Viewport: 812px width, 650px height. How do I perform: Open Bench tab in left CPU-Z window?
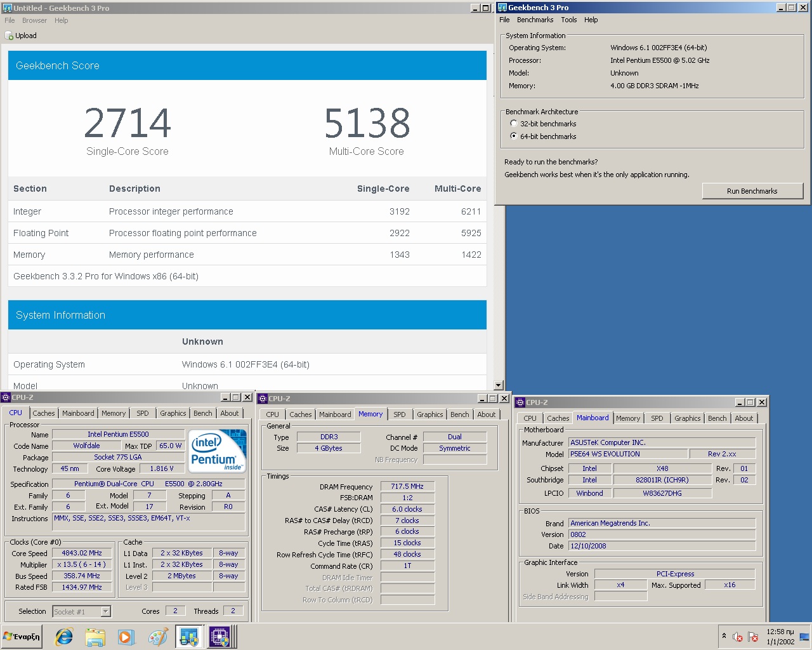203,413
